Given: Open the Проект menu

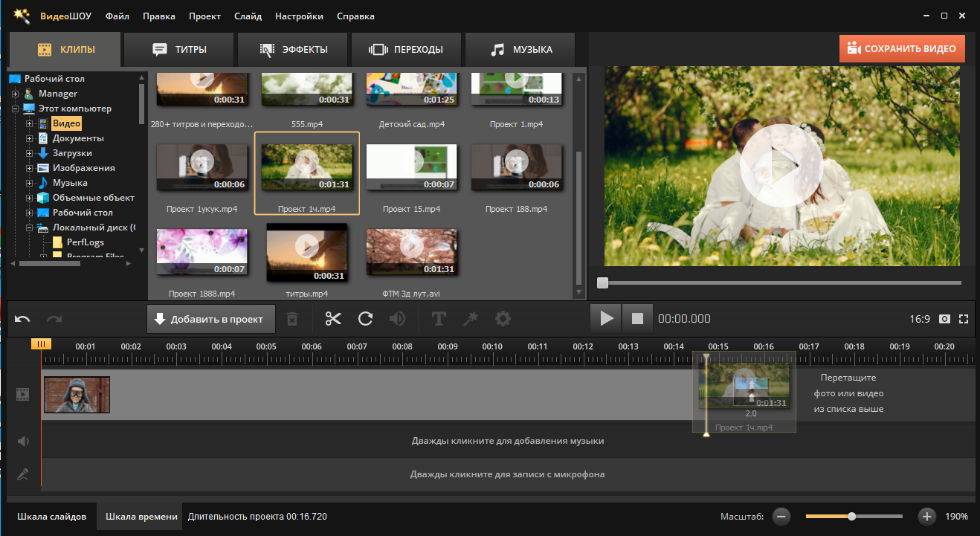Looking at the screenshot, I should [x=204, y=16].
